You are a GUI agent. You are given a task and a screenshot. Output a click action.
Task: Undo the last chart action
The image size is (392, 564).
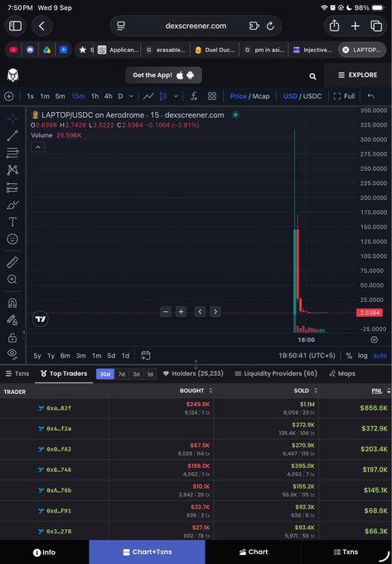pyautogui.click(x=370, y=96)
